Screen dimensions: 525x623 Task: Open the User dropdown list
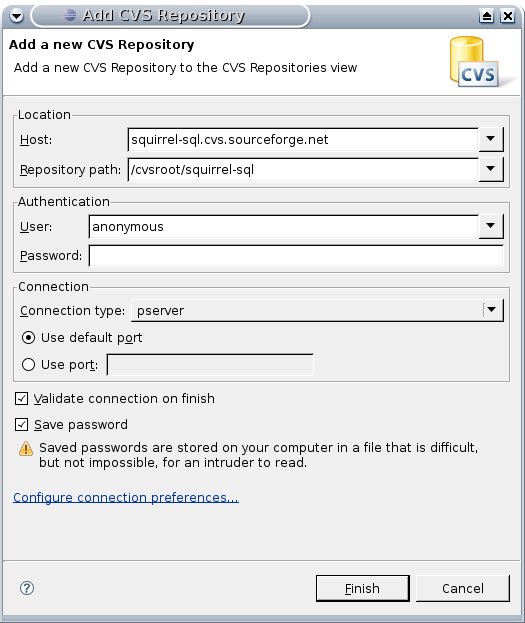[491, 226]
